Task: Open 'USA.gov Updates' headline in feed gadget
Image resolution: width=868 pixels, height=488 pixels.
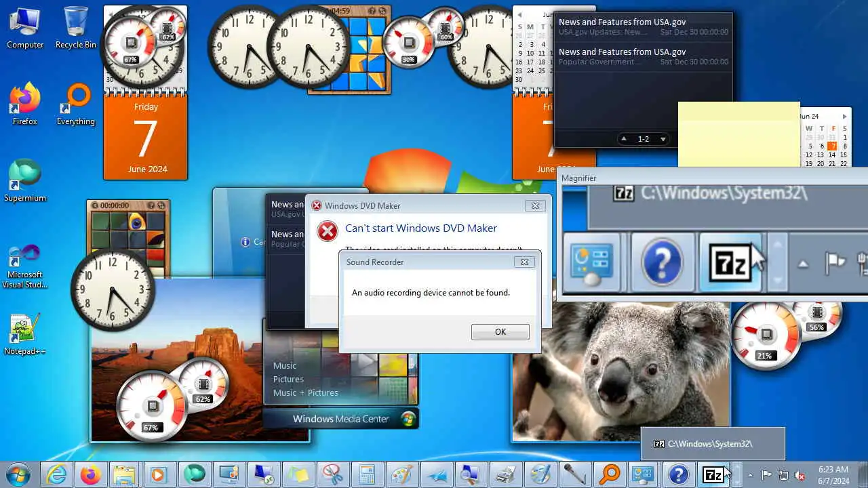Action: point(643,27)
